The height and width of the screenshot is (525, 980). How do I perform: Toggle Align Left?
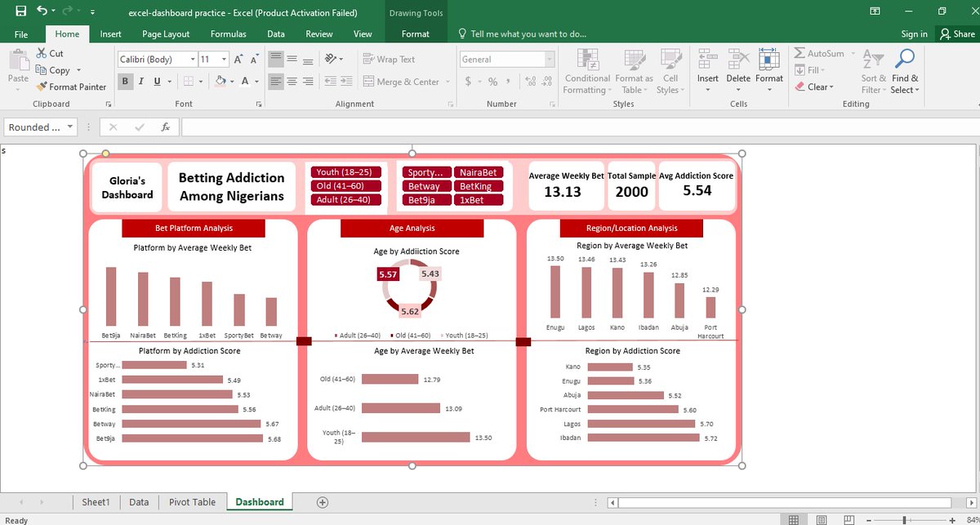tap(276, 82)
